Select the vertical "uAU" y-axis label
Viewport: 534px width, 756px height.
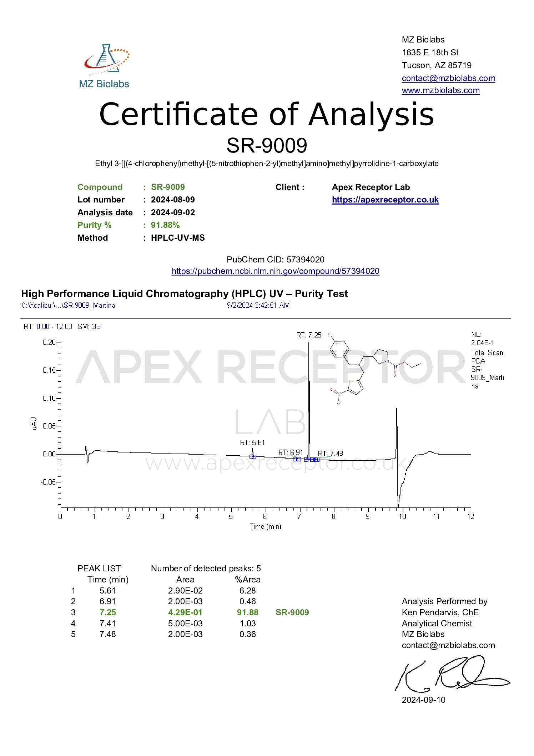tap(34, 423)
